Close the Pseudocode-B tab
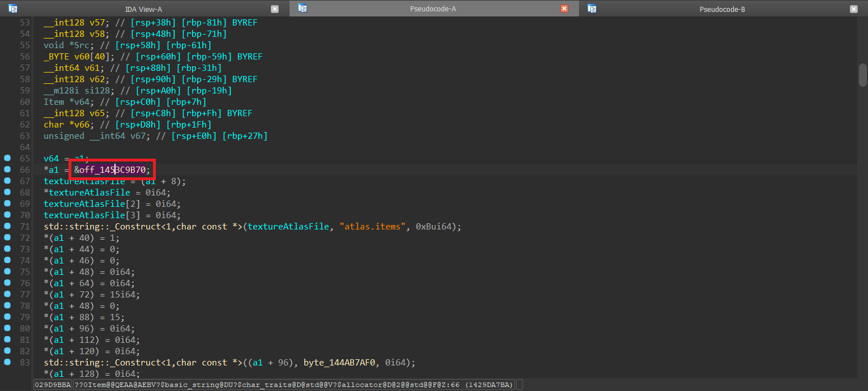Image resolution: width=868 pixels, height=391 pixels. (x=854, y=9)
